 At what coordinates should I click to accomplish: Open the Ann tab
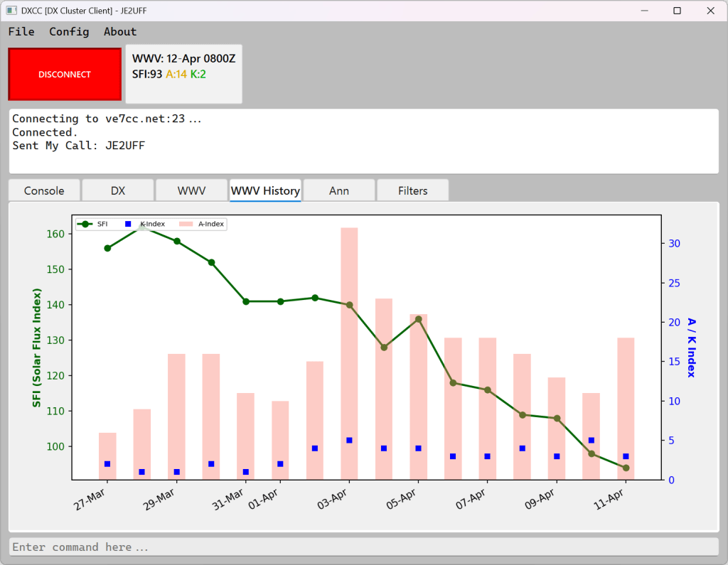[339, 190]
